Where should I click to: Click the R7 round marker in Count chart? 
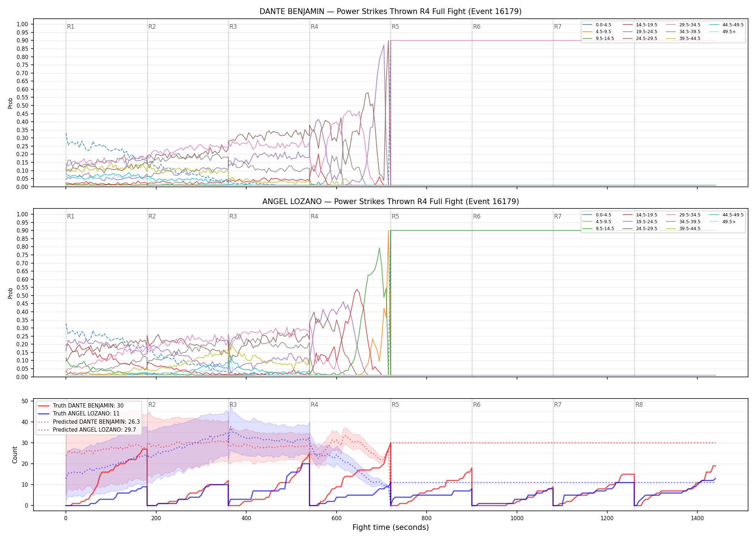pos(558,405)
